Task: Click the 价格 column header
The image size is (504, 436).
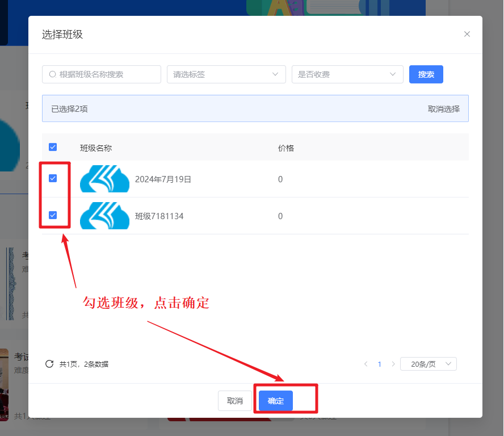Action: [x=285, y=148]
